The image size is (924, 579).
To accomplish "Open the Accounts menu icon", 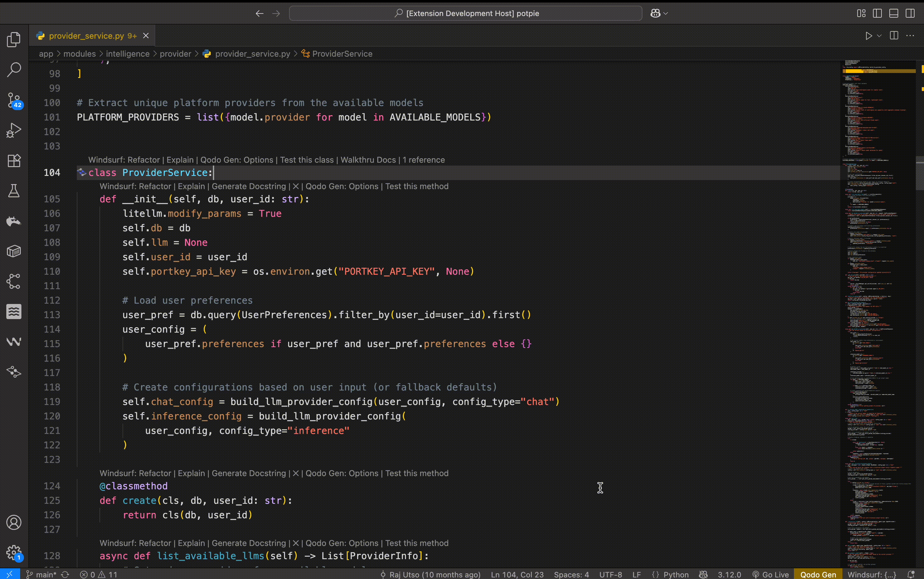I will [x=14, y=523].
